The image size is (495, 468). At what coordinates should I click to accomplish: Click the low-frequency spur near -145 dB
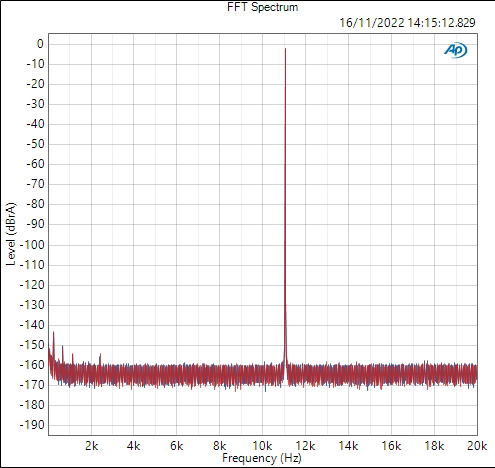(x=53, y=333)
